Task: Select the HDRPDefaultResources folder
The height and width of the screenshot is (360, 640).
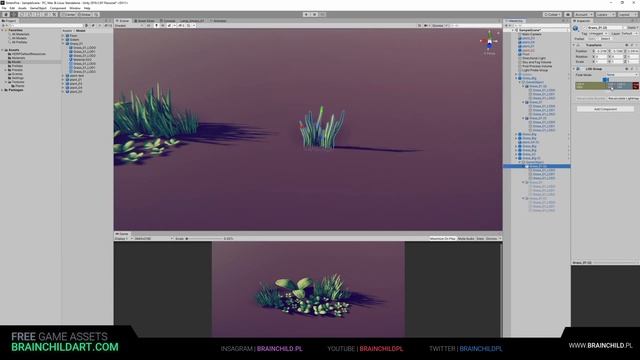Action: tap(29, 54)
